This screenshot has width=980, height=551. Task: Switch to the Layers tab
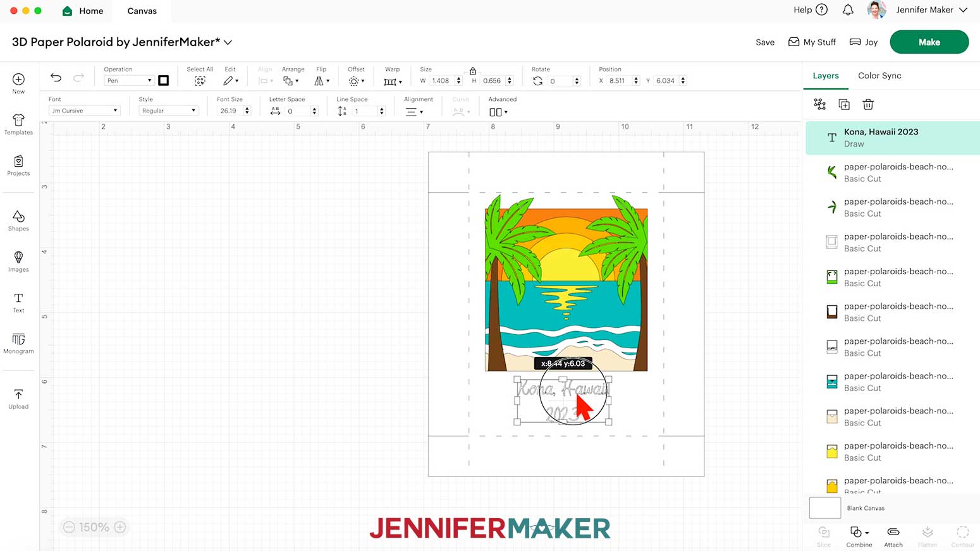click(x=826, y=76)
